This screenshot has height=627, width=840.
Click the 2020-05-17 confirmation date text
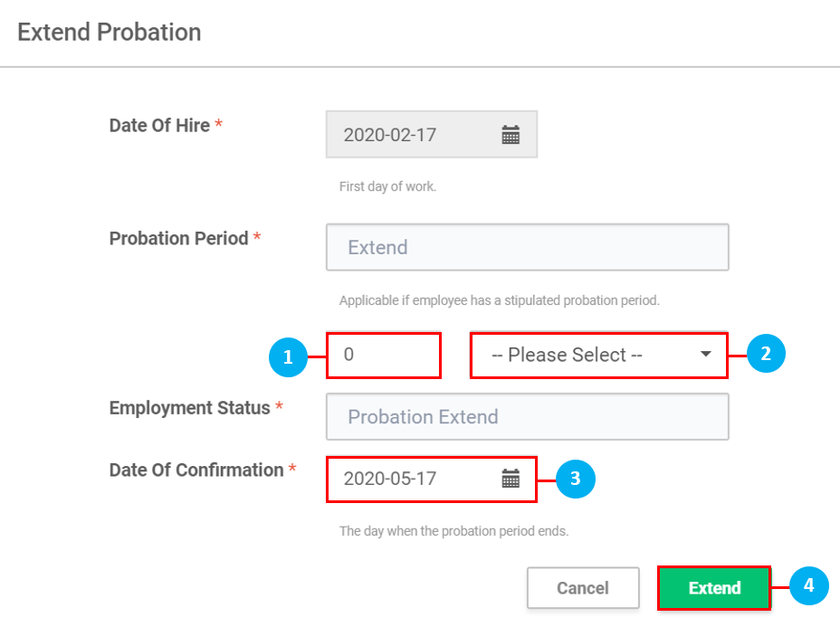point(390,479)
